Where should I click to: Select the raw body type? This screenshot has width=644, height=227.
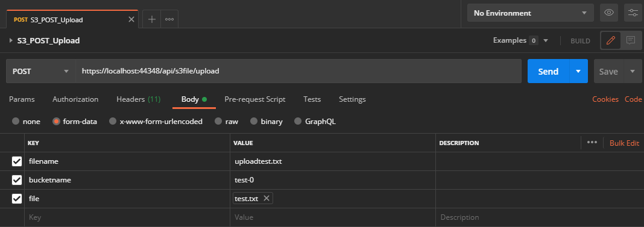click(x=218, y=122)
